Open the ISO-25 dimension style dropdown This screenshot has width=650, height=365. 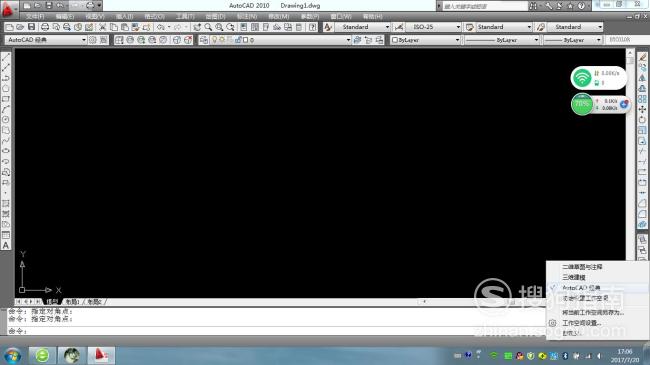[x=458, y=27]
